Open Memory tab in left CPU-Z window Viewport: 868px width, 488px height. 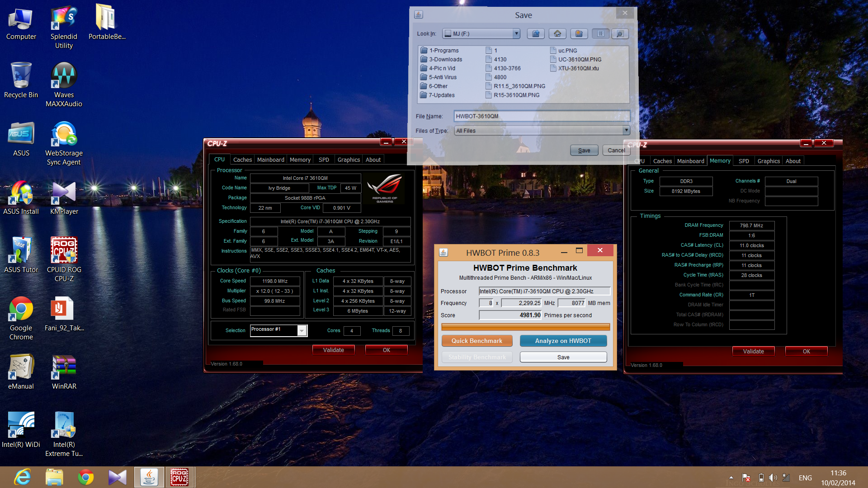300,160
